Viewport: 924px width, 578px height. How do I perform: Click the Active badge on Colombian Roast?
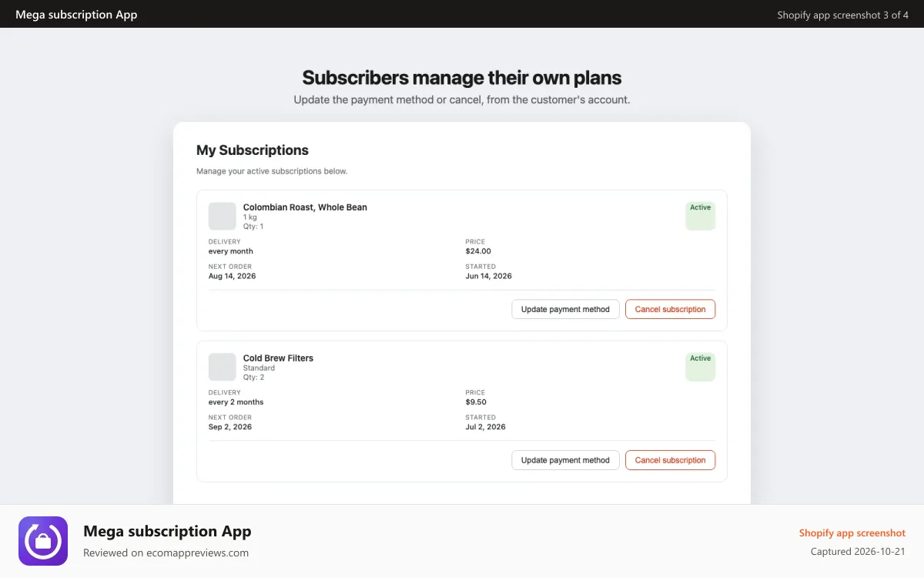701,216
